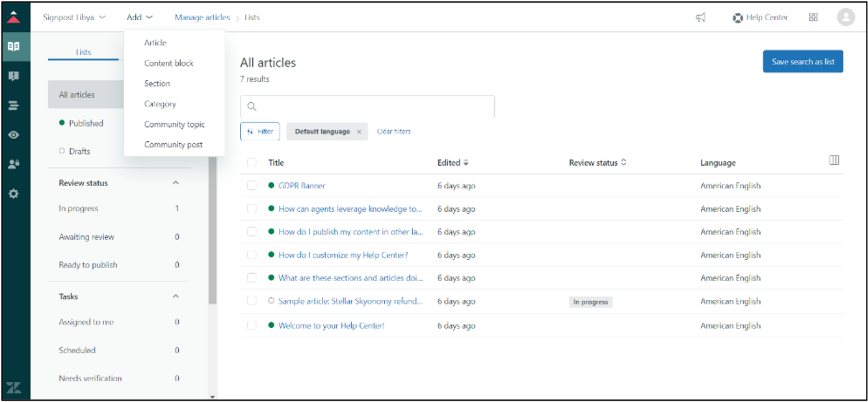Click the Customize design eye icon
Viewport: 868px width, 402px height.
click(x=14, y=135)
